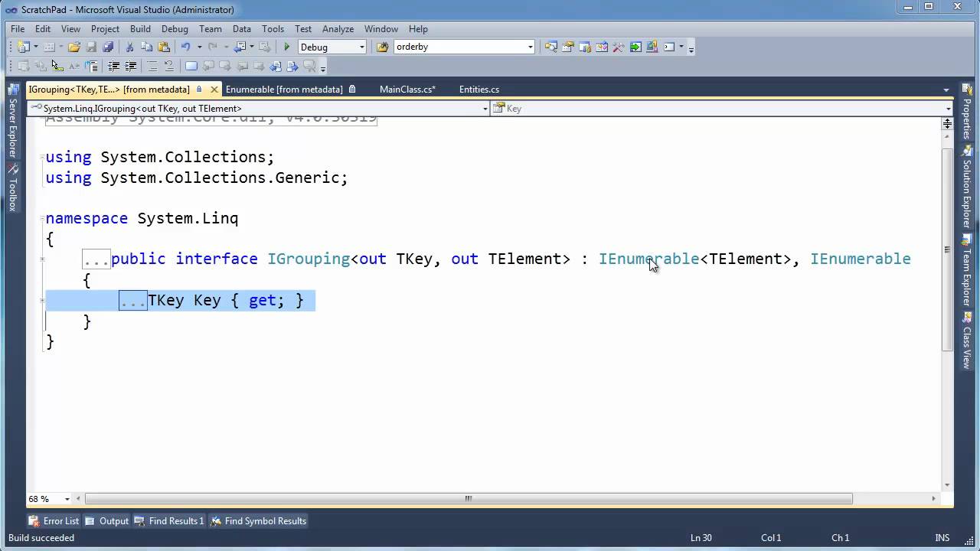
Task: Open the orderby find combo dropdown arrow
Action: pos(530,47)
